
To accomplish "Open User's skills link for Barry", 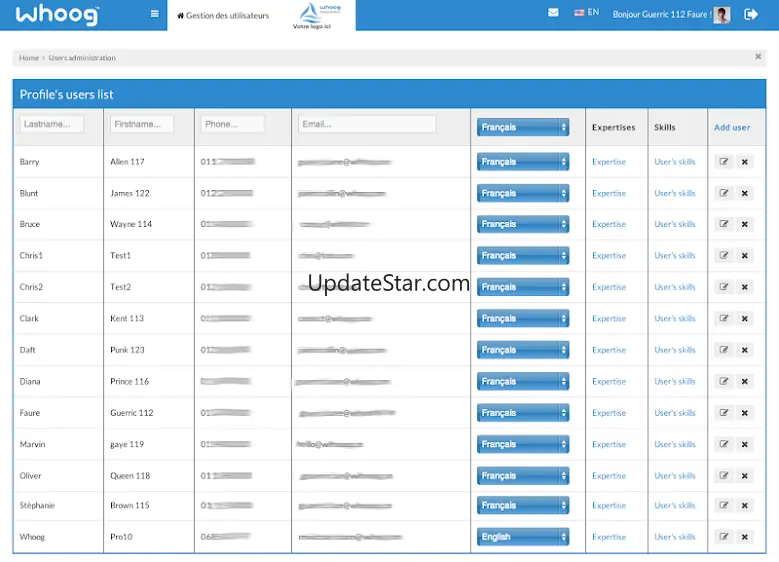I will click(x=675, y=161).
